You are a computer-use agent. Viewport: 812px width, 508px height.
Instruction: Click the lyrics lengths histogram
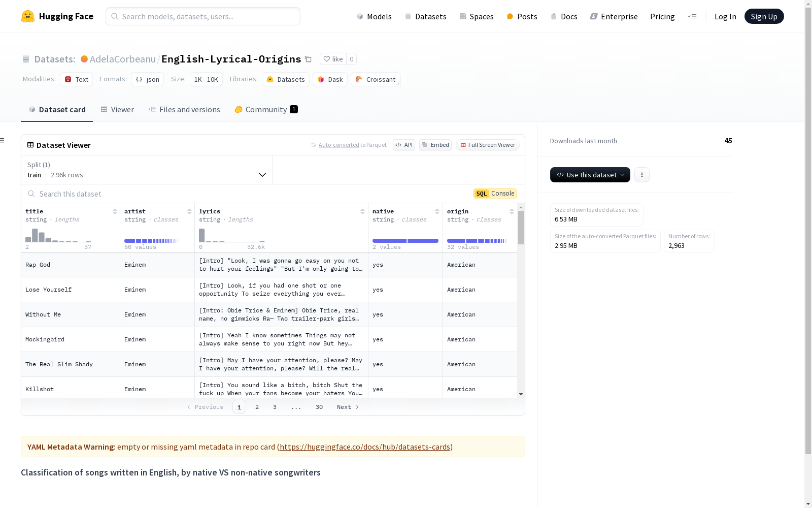(x=232, y=235)
